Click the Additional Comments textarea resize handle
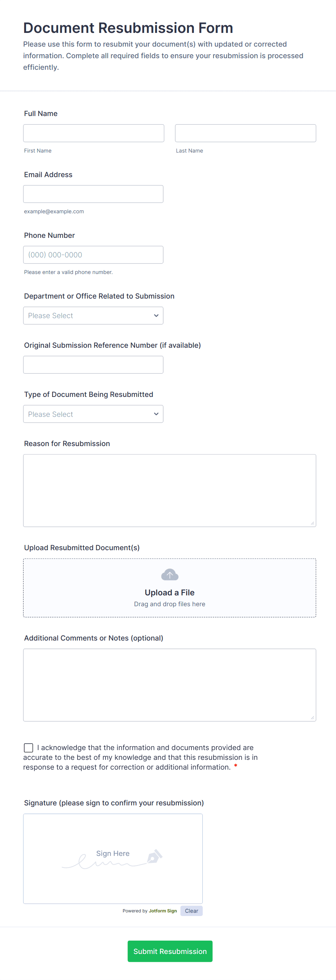 tap(313, 718)
